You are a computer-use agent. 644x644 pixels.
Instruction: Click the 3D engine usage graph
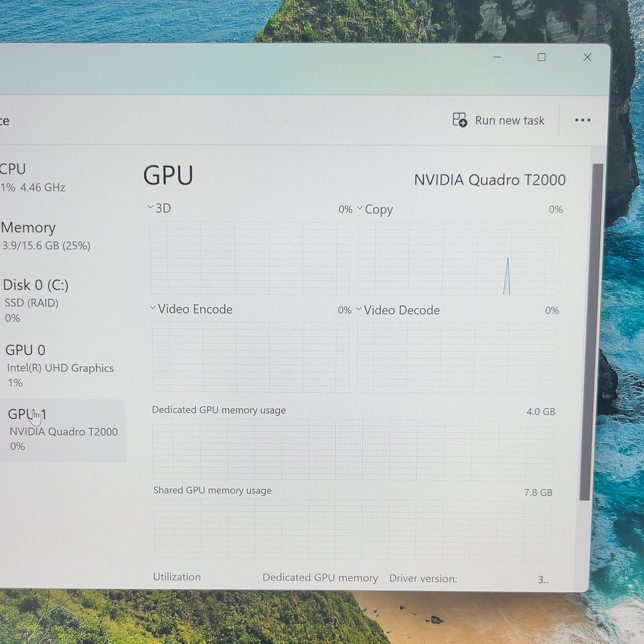click(x=250, y=258)
